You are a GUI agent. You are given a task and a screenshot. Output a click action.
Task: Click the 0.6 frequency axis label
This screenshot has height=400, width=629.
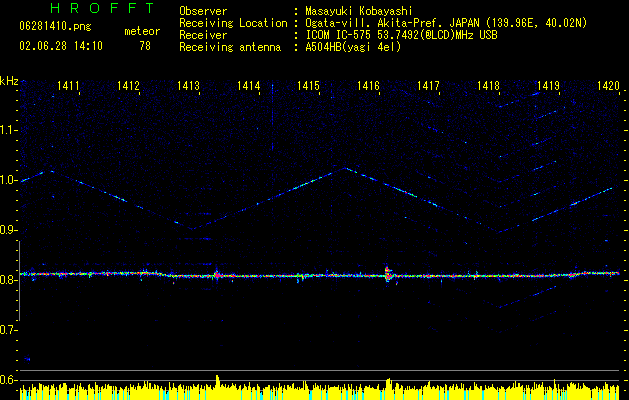[7, 380]
